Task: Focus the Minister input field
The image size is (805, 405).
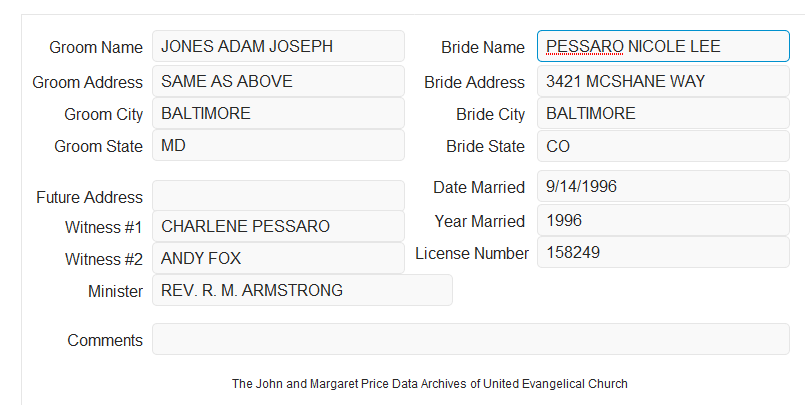Action: pyautogui.click(x=302, y=290)
